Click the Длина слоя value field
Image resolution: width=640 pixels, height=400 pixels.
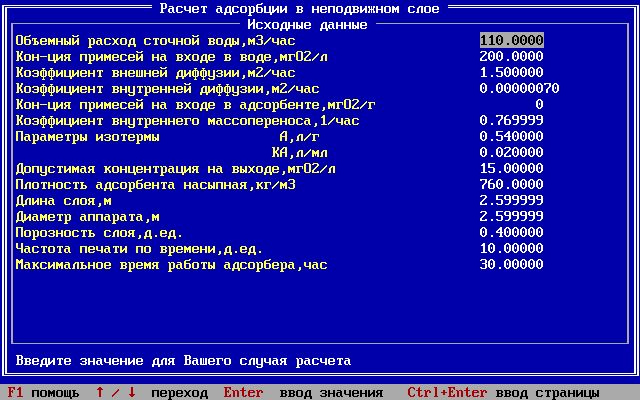[512, 200]
